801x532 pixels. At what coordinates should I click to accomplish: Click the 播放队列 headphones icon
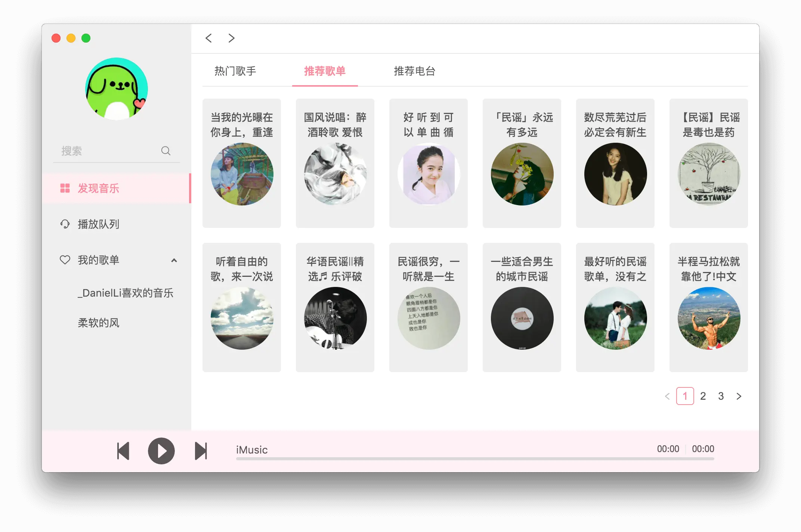point(65,224)
